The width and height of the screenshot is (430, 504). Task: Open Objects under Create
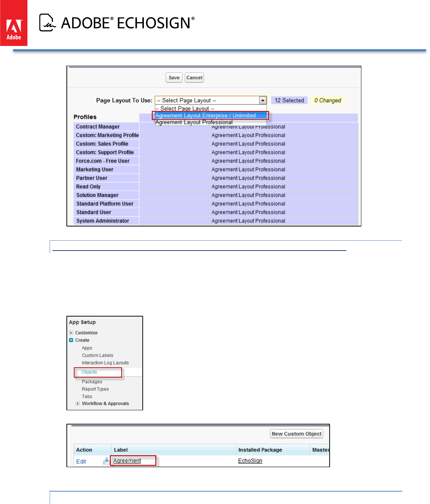click(89, 372)
